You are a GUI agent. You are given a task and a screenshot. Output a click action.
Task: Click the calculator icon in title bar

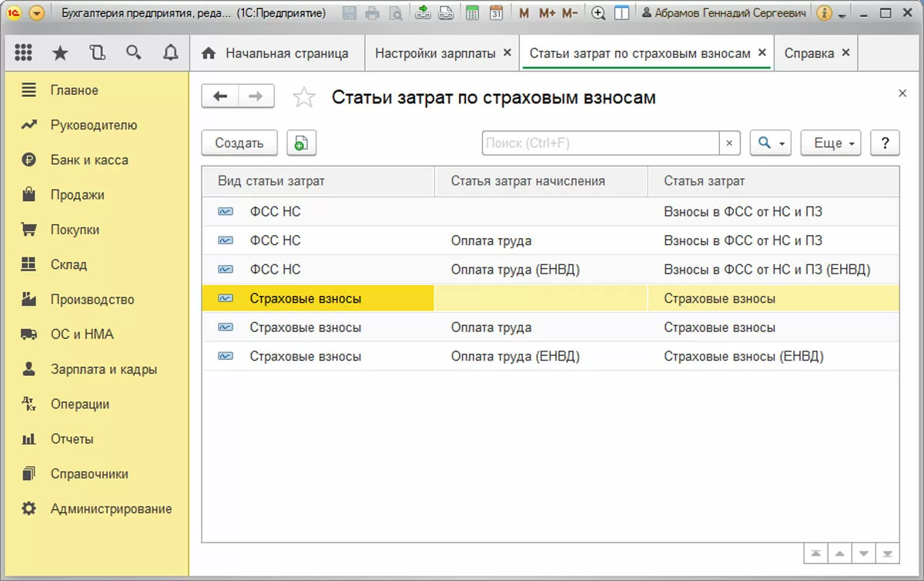point(473,13)
